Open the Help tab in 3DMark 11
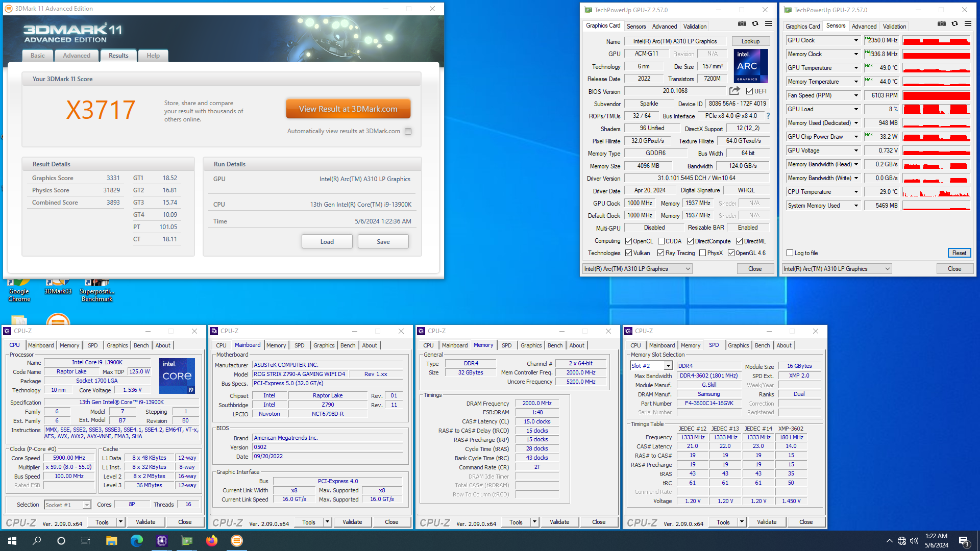 [153, 56]
